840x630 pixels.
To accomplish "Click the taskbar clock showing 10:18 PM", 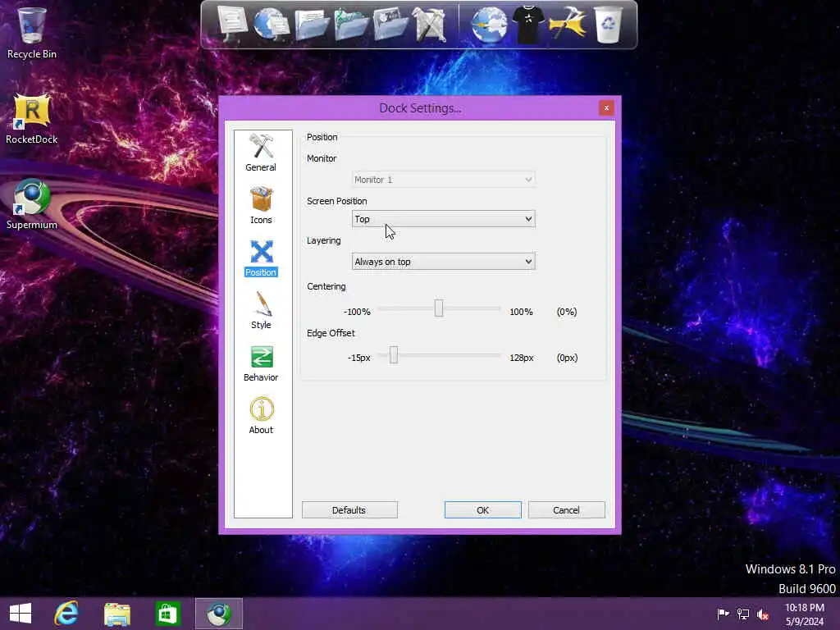I will pos(805,608).
